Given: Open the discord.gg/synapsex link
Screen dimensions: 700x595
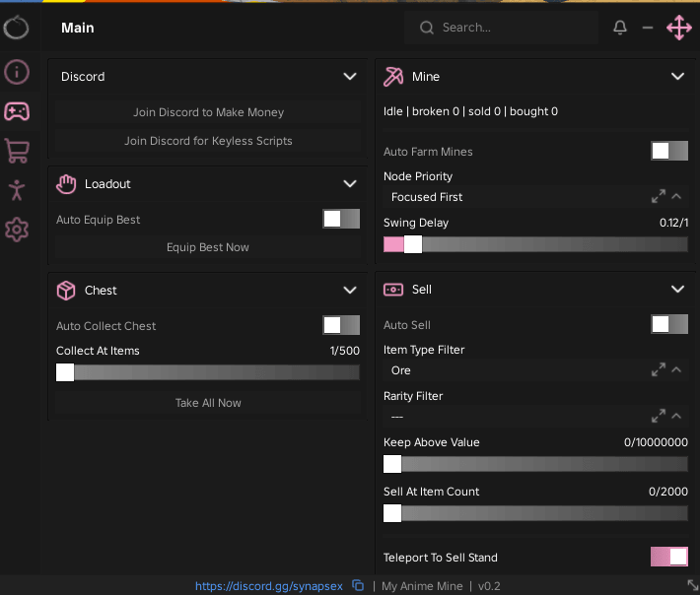Looking at the screenshot, I should pos(269,585).
